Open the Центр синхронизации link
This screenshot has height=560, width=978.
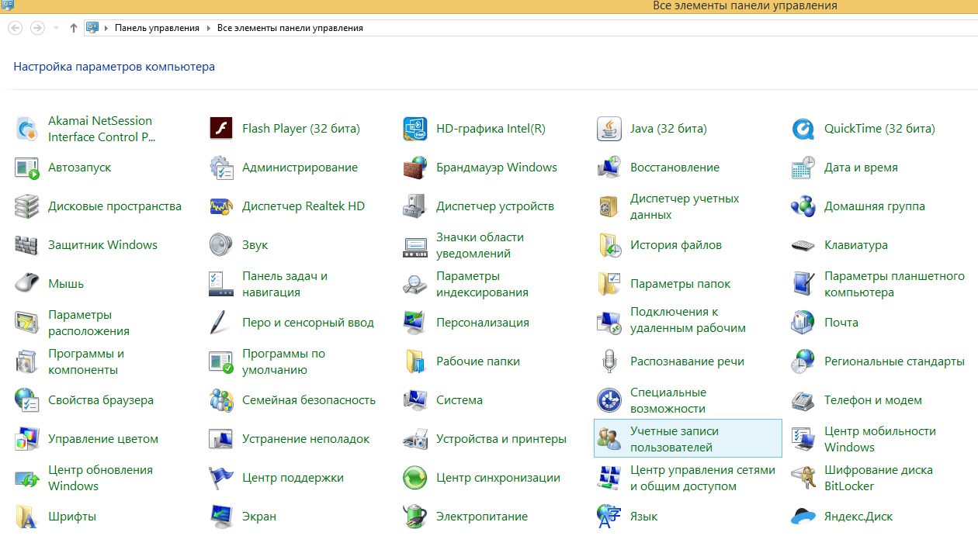(x=498, y=478)
